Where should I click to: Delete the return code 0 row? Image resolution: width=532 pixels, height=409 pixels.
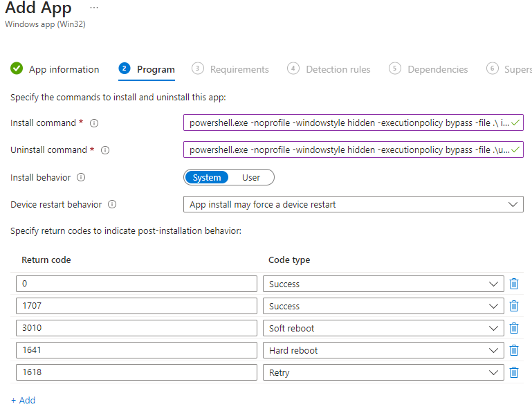click(x=514, y=284)
